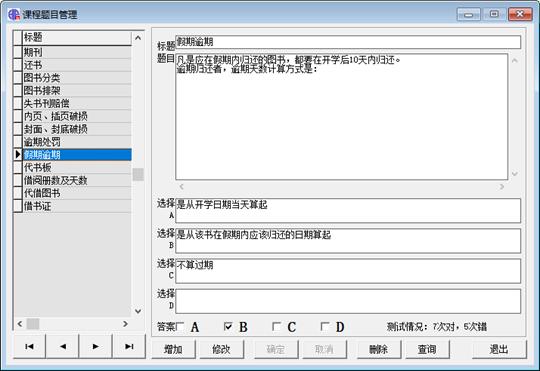540x371 pixels.
Task: Uncheck answer B checkbox
Action: pos(228,326)
